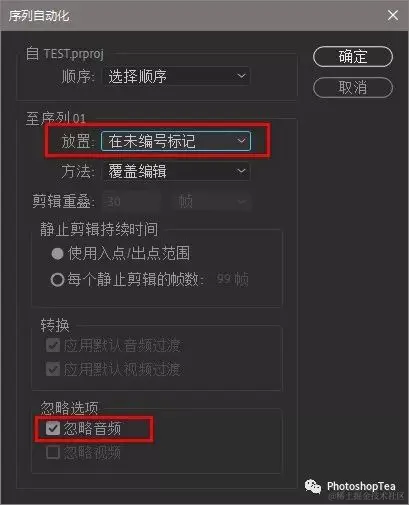Click the 序列自动化 title bar text
Image resolution: width=409 pixels, height=505 pixels.
click(x=39, y=16)
